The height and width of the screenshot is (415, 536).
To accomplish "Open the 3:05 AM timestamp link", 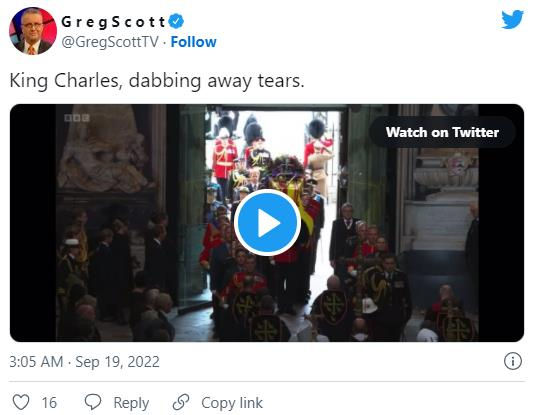I will point(36,362).
